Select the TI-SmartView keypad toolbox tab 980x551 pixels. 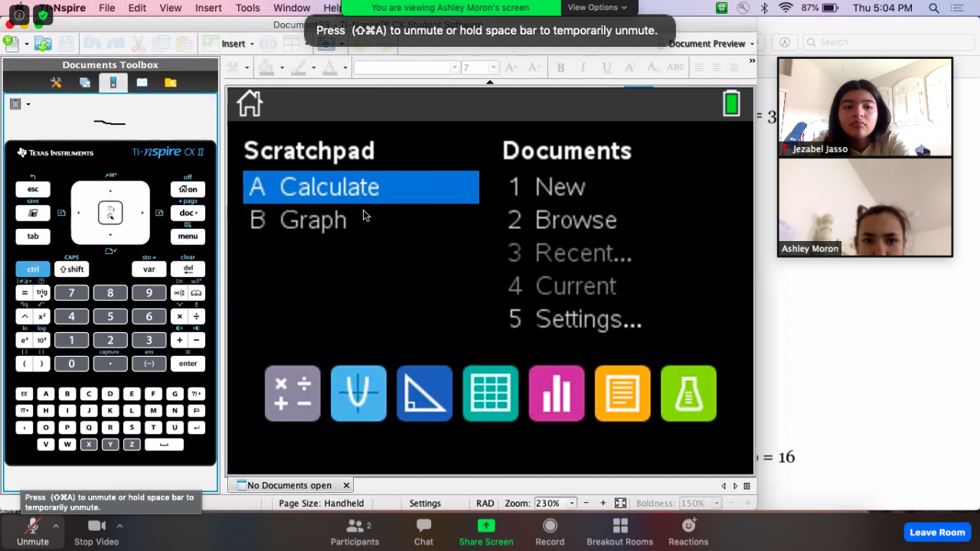click(113, 83)
